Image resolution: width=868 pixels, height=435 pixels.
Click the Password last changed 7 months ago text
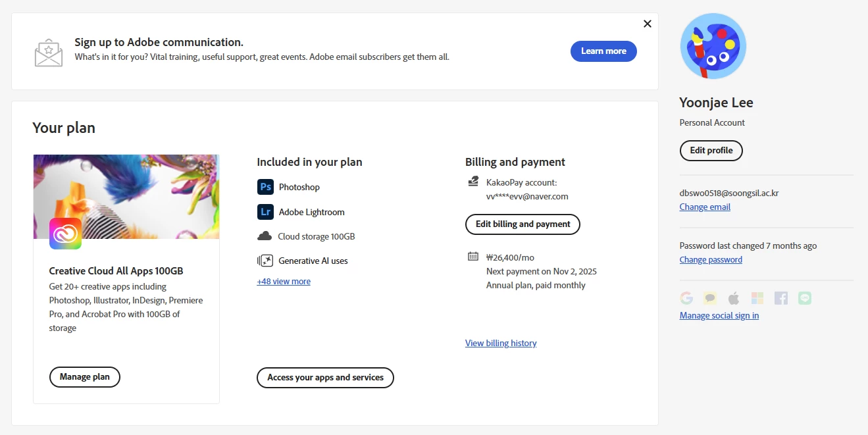click(748, 246)
